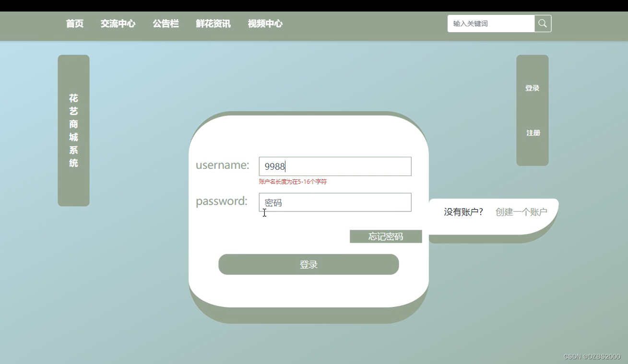Screen dimensions: 628x364
Task: Click the 花艺商城系统 vertical title
Action: click(x=73, y=130)
